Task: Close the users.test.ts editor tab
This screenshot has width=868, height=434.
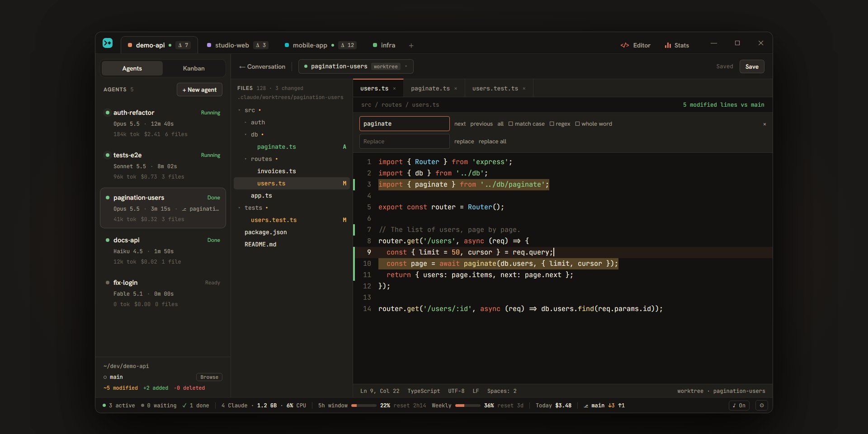Action: pyautogui.click(x=524, y=89)
